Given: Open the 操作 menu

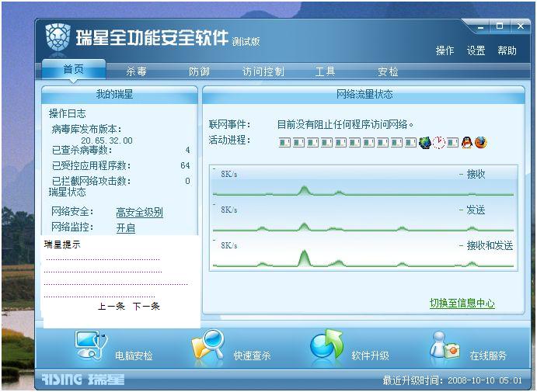Looking at the screenshot, I should [x=445, y=50].
